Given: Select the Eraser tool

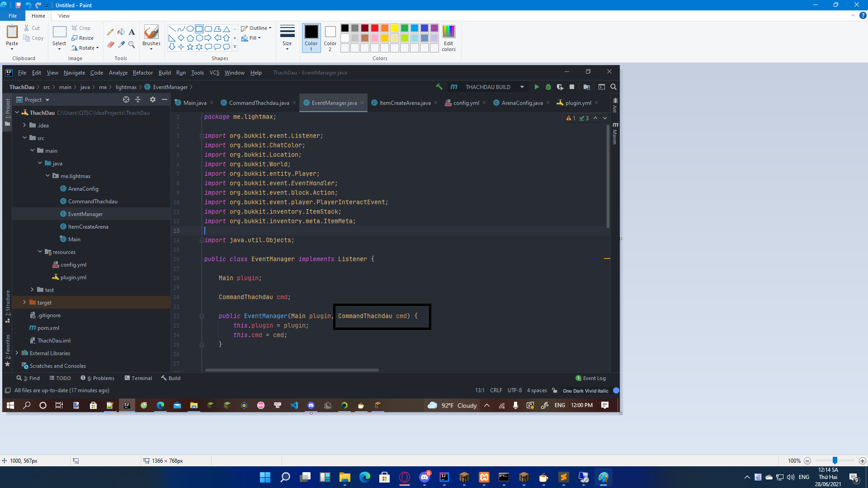Looking at the screenshot, I should (110, 44).
